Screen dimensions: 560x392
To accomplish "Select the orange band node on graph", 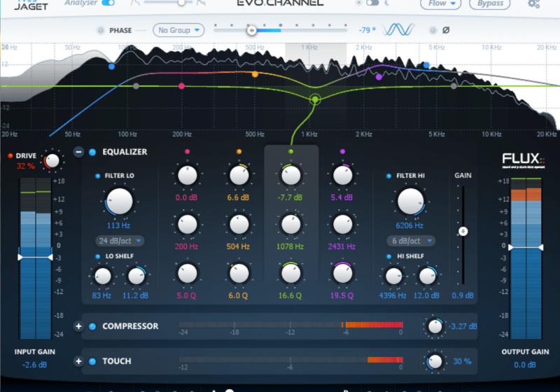I will [x=255, y=74].
